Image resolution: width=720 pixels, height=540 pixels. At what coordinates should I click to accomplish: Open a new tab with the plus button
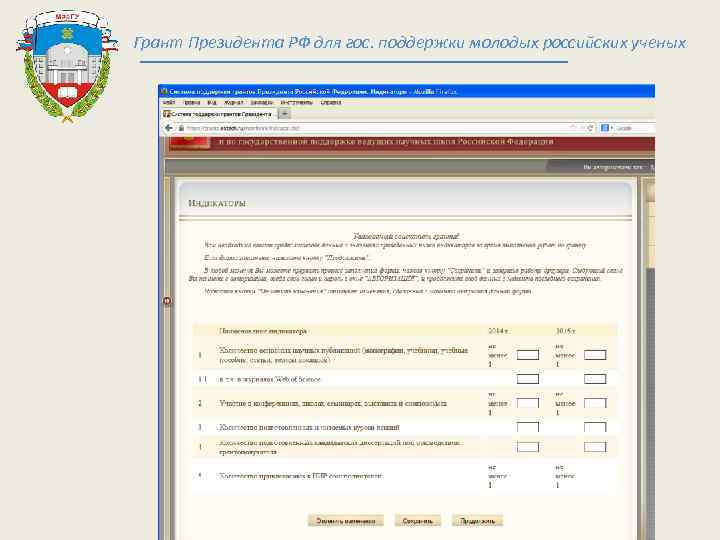tap(284, 113)
